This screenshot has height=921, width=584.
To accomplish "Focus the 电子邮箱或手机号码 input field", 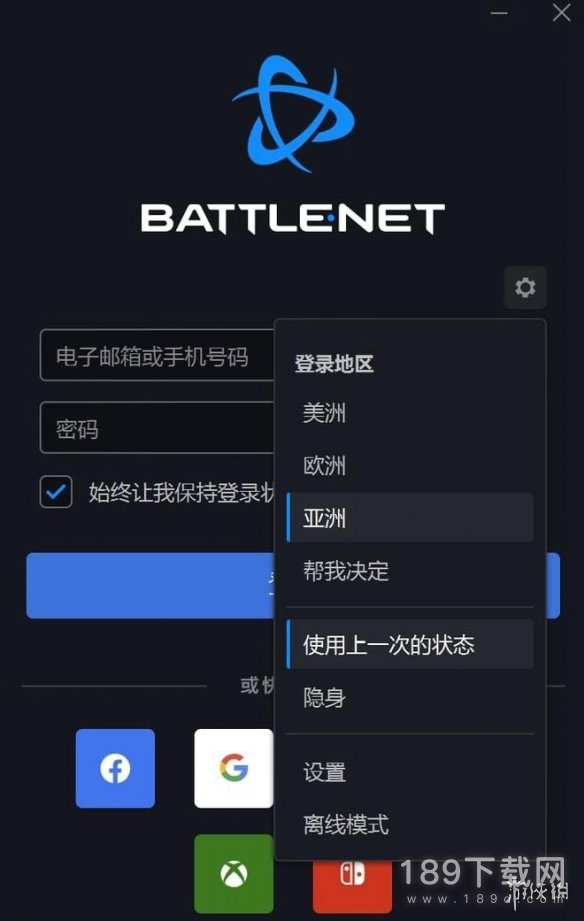I will pyautogui.click(x=157, y=355).
